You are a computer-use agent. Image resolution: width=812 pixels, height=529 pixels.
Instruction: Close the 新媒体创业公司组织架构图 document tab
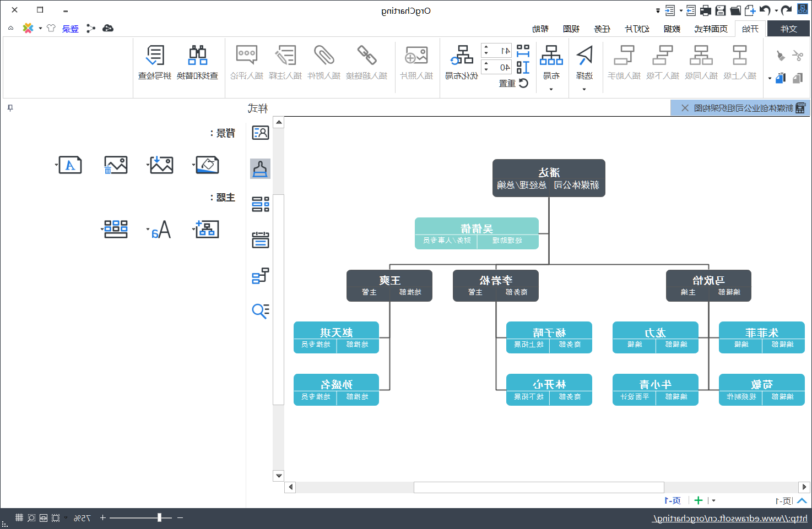[685, 108]
